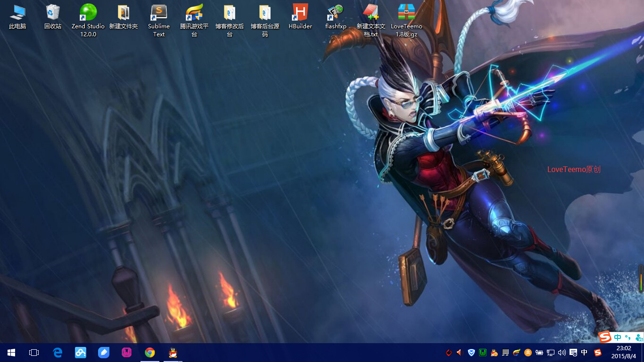Open the QQ penguin in the taskbar
Viewport: 644px width, 362px height.
coord(173,353)
